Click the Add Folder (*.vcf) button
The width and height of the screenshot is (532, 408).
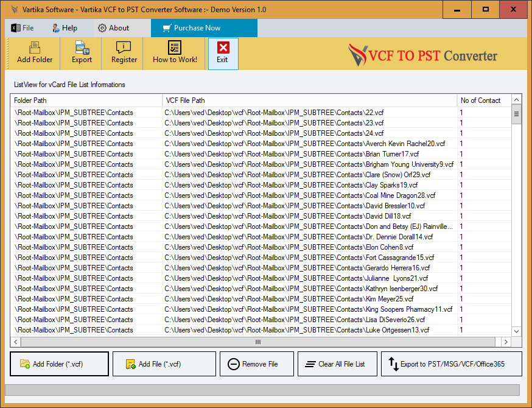pos(60,364)
